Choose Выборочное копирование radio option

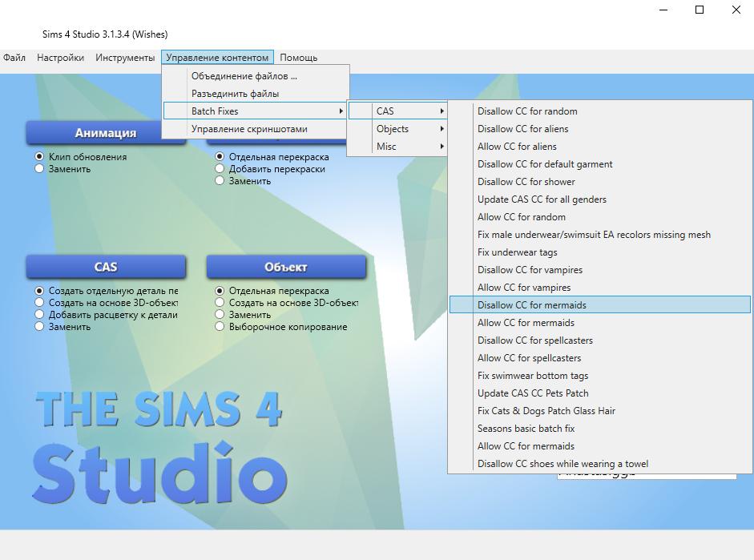(220, 327)
